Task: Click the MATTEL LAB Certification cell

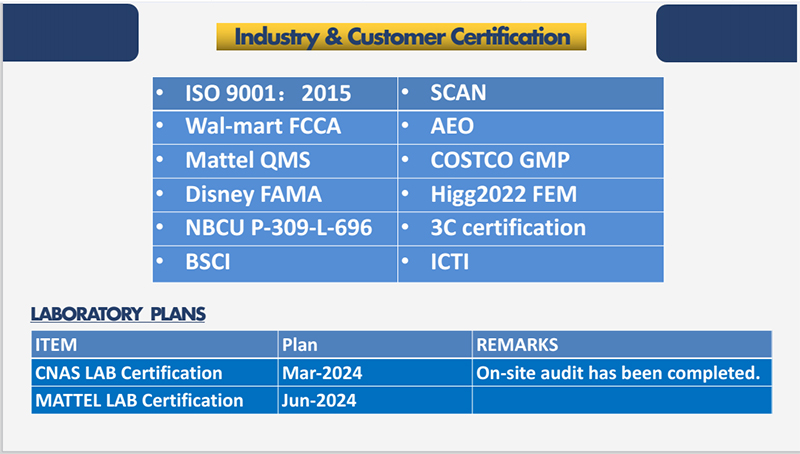Action: (155, 400)
